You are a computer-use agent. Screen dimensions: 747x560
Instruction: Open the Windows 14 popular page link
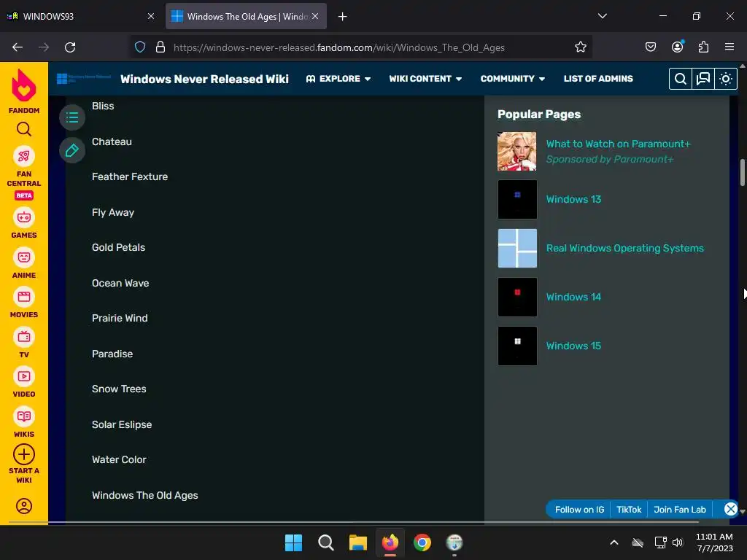tap(573, 297)
